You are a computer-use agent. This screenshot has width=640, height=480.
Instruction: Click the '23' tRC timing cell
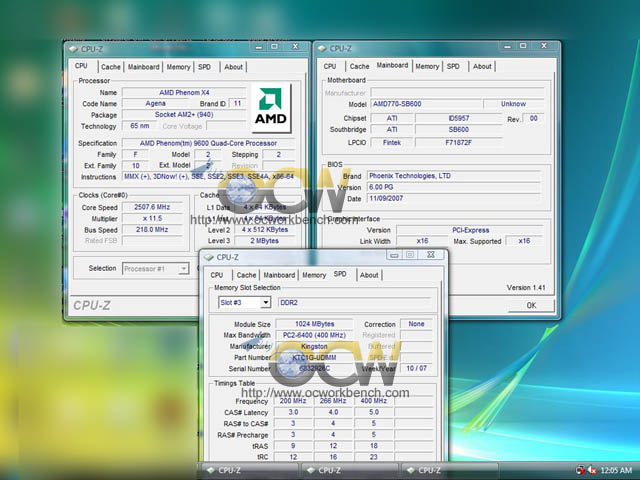374,457
